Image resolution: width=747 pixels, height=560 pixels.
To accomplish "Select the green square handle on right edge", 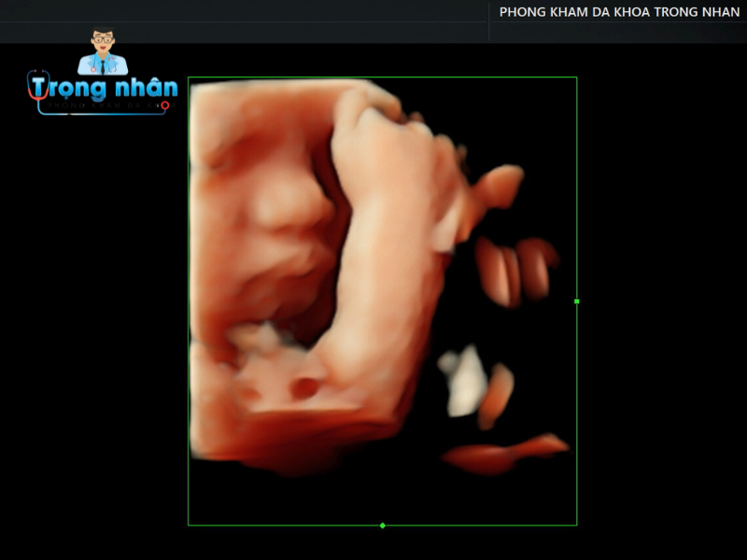I will coord(577,301).
